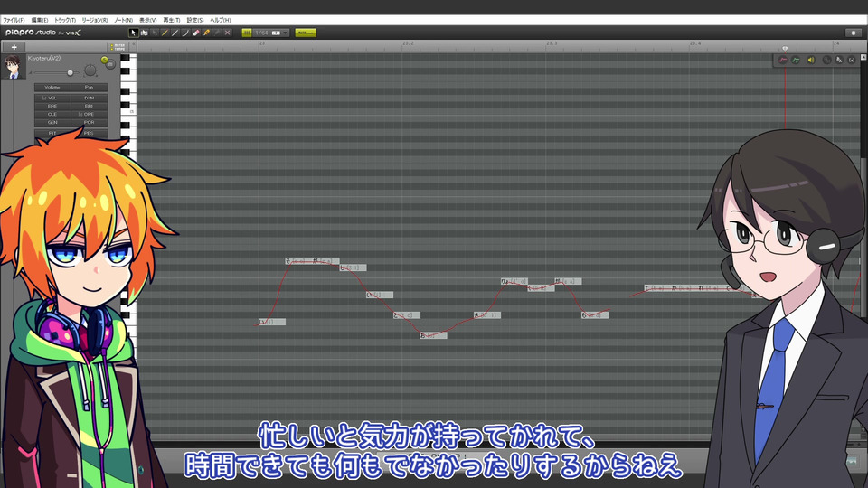The width and height of the screenshot is (868, 488).
Task: Toggle solo S button on Kiyoteru track
Action: click(x=104, y=60)
